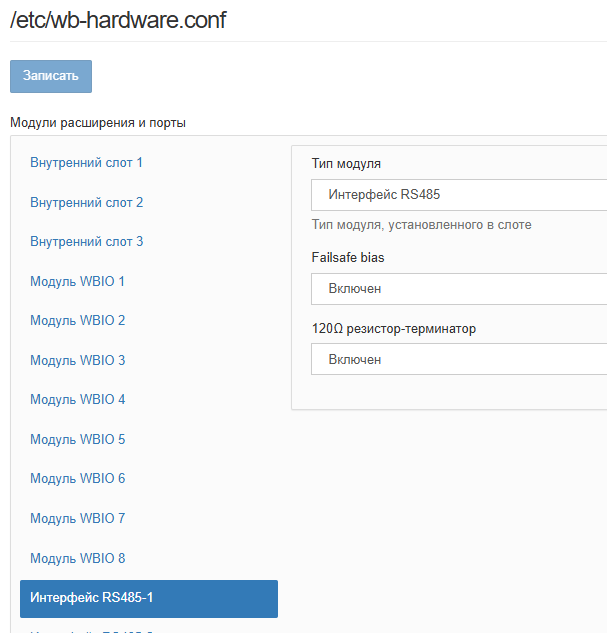Click the Записать button

click(x=51, y=77)
